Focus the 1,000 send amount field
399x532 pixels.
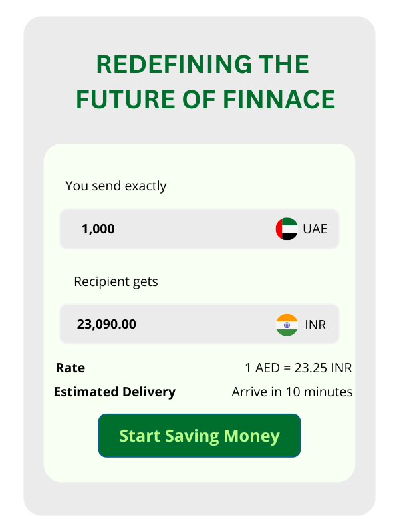pyautogui.click(x=199, y=229)
